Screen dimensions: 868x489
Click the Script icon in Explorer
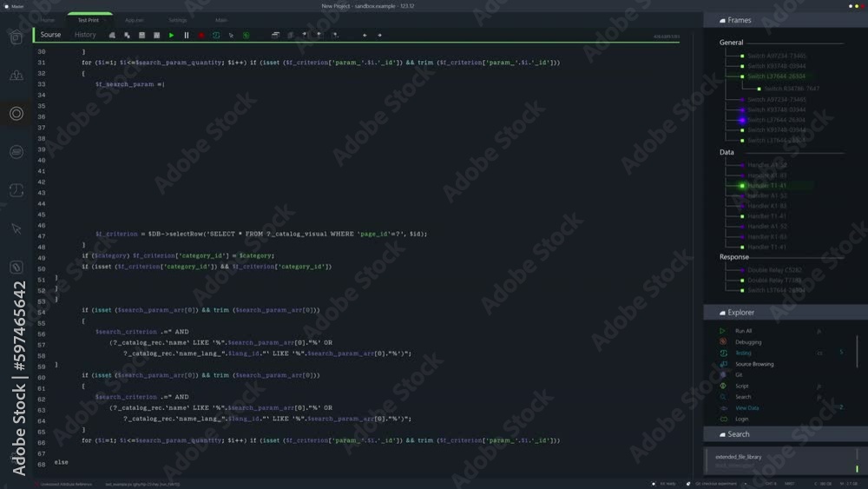click(723, 386)
